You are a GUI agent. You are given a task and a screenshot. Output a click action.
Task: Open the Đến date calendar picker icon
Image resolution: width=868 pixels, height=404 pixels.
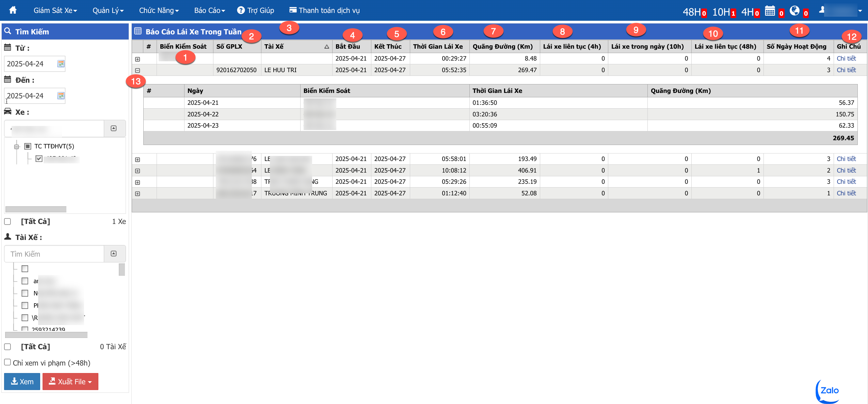[x=61, y=96]
